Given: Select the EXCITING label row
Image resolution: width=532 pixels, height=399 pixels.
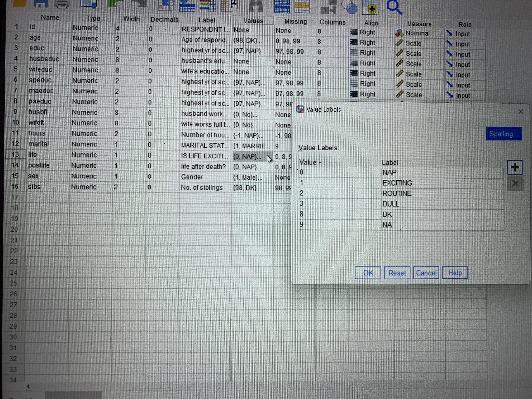Looking at the screenshot, I should (397, 183).
